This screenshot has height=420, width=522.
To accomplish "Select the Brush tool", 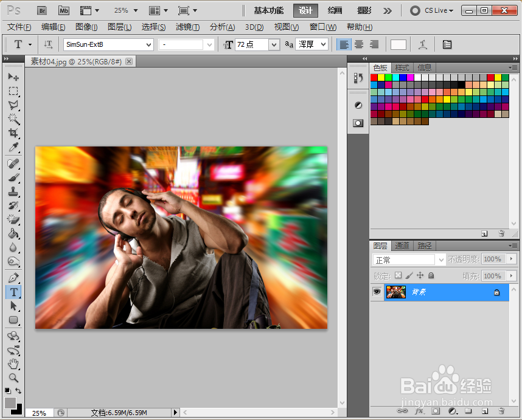I will click(13, 177).
